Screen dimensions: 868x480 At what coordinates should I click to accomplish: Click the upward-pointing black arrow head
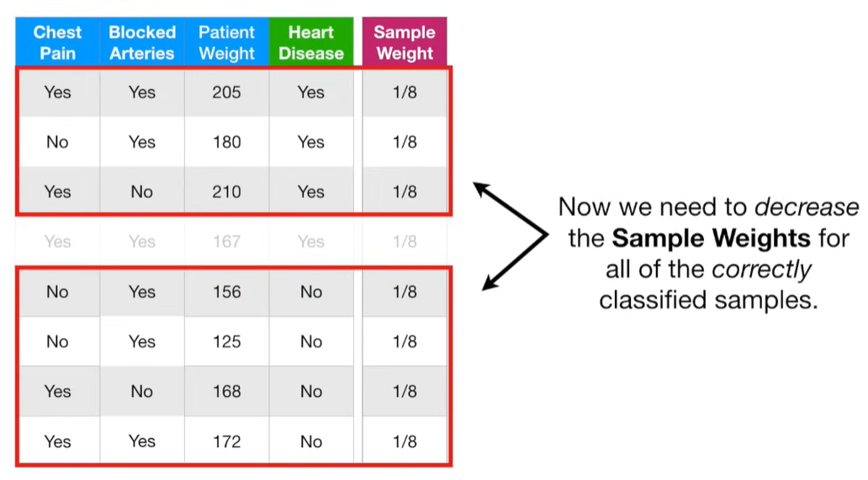[x=482, y=190]
